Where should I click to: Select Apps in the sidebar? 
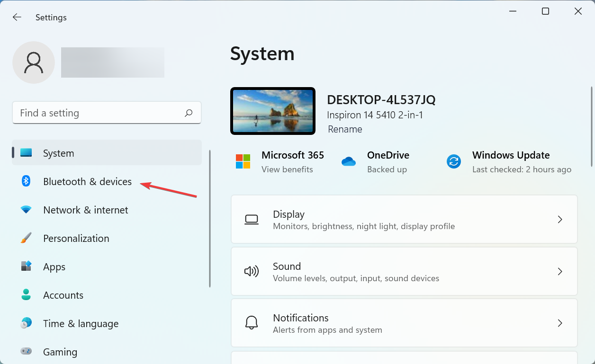[107, 266]
